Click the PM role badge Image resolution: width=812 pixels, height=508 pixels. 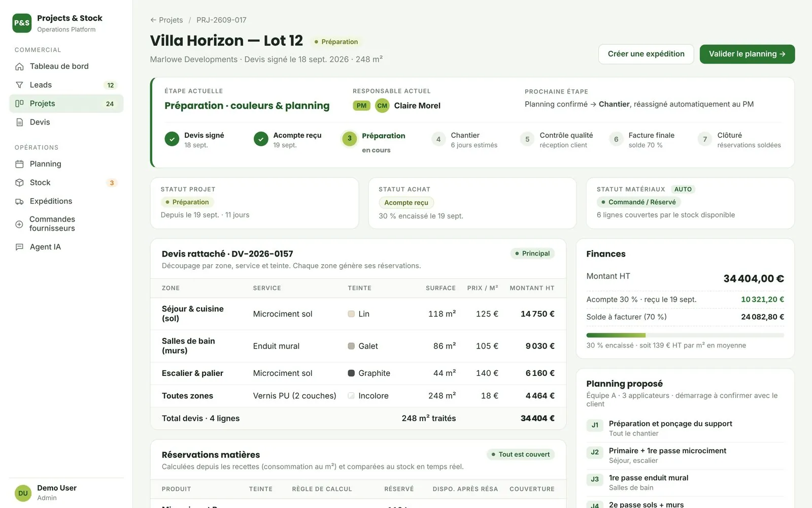tap(361, 106)
